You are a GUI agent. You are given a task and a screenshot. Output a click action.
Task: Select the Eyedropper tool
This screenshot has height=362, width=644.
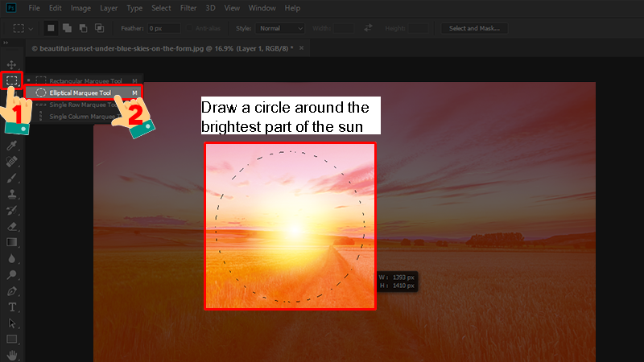11,146
